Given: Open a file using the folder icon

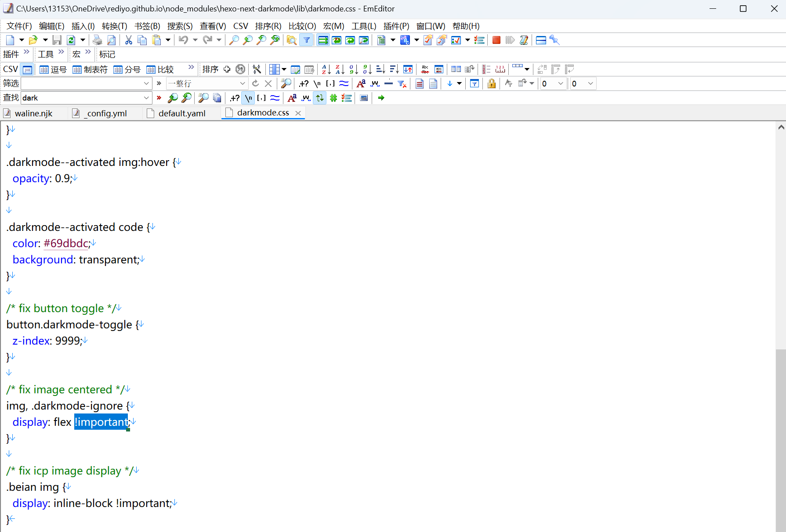Looking at the screenshot, I should tap(33, 40).
